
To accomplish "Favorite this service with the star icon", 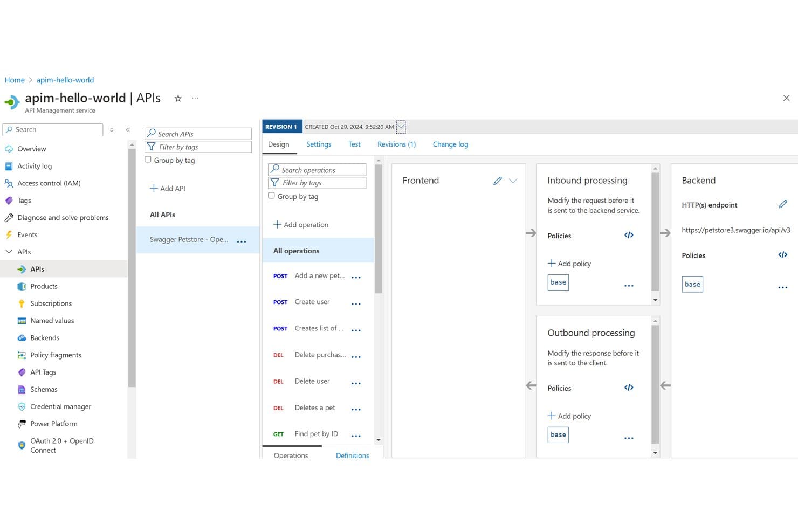I will click(x=178, y=98).
